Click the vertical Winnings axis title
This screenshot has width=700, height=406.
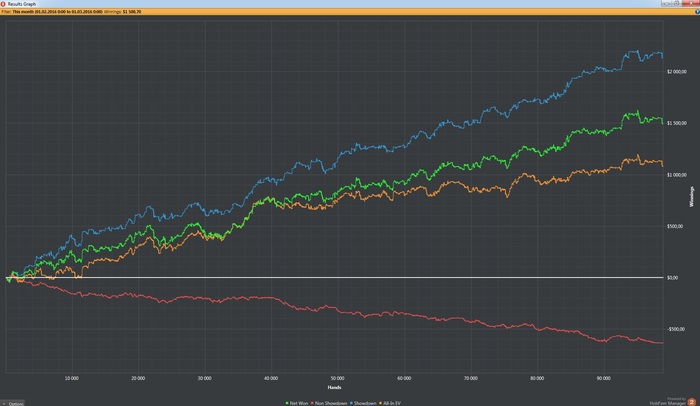click(692, 197)
